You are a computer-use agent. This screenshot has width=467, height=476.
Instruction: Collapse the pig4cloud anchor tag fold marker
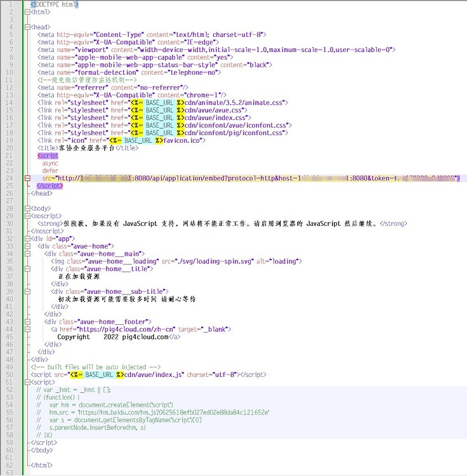tap(27, 329)
